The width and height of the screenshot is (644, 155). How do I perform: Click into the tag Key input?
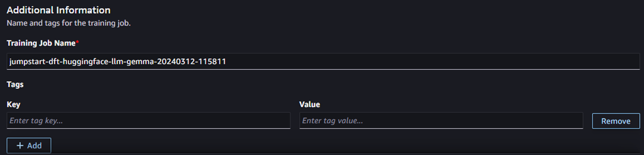click(148, 121)
